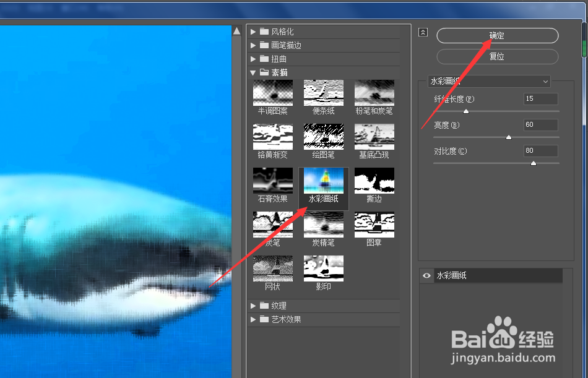The width and height of the screenshot is (588, 378).
Task: Select the 石膏效果 filter thumbnail
Action: [x=272, y=181]
